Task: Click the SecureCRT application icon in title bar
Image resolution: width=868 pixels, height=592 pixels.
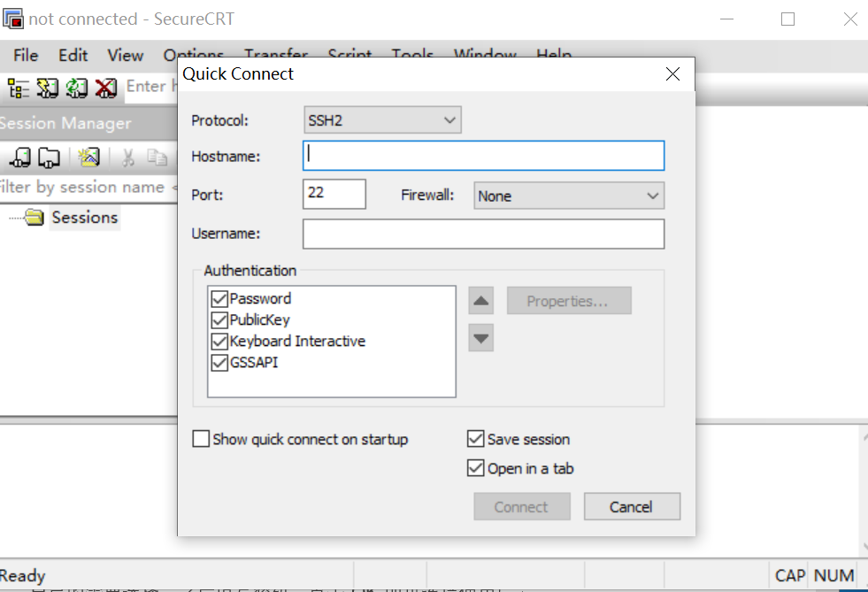Action: coord(13,19)
